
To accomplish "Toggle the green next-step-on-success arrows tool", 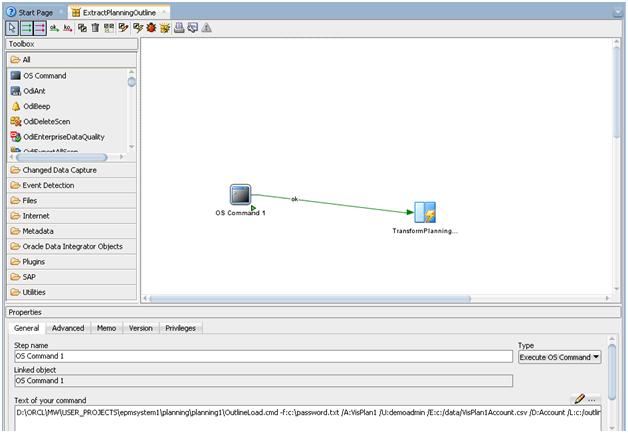I will pos(26,28).
